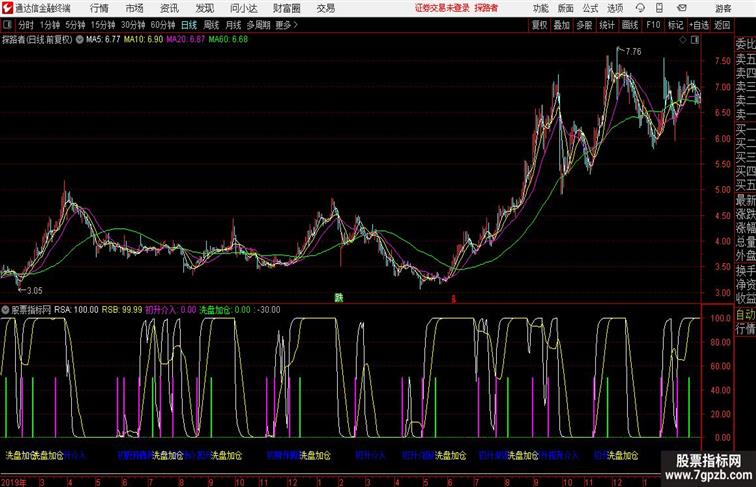The width and height of the screenshot is (756, 487).
Task: Click the 委比 row in side panel
Action: point(745,44)
